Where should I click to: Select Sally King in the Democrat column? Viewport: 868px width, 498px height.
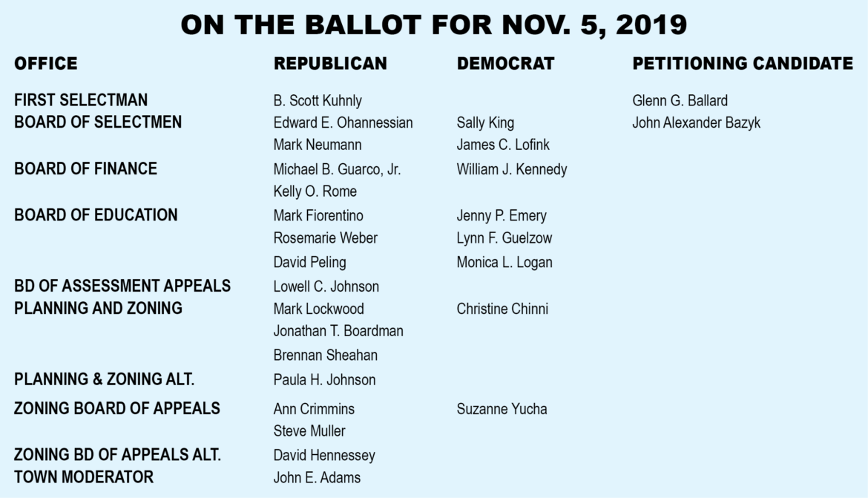tap(485, 123)
